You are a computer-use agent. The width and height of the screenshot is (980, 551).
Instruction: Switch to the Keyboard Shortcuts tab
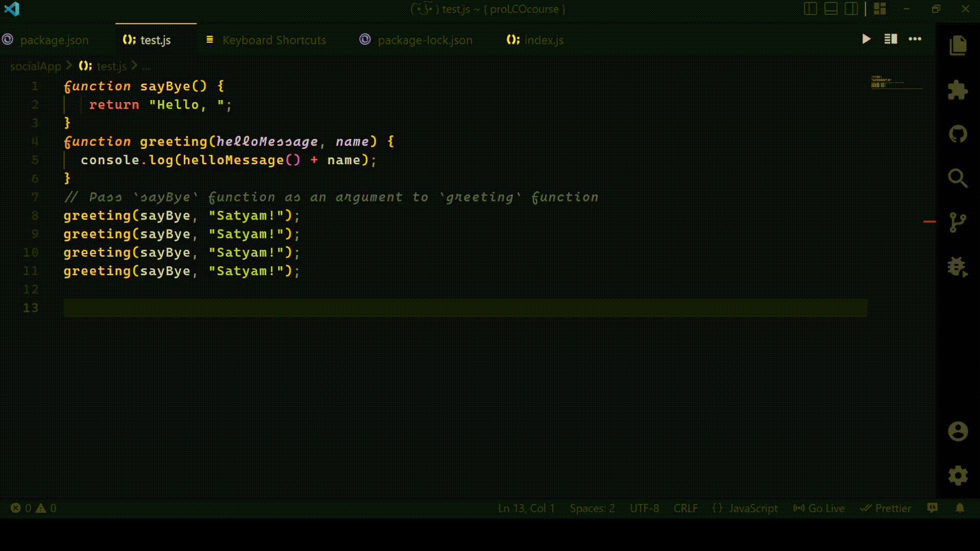point(274,40)
